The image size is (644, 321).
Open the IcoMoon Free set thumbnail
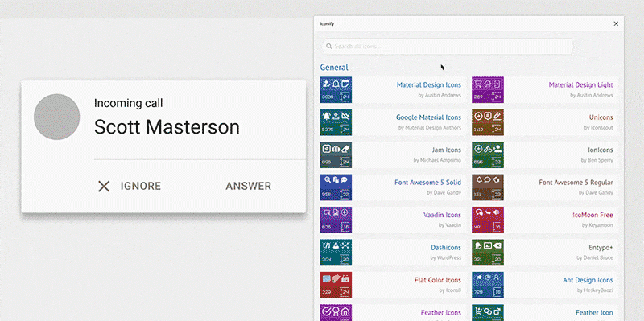488,220
